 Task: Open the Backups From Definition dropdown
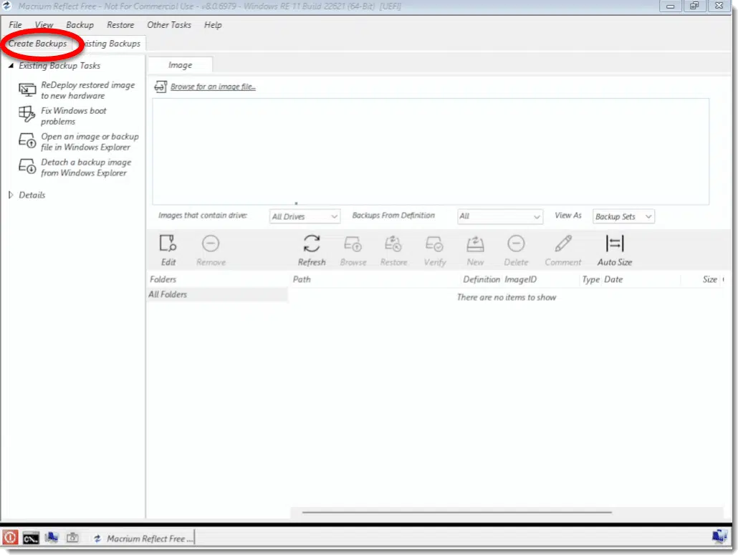[x=499, y=216]
